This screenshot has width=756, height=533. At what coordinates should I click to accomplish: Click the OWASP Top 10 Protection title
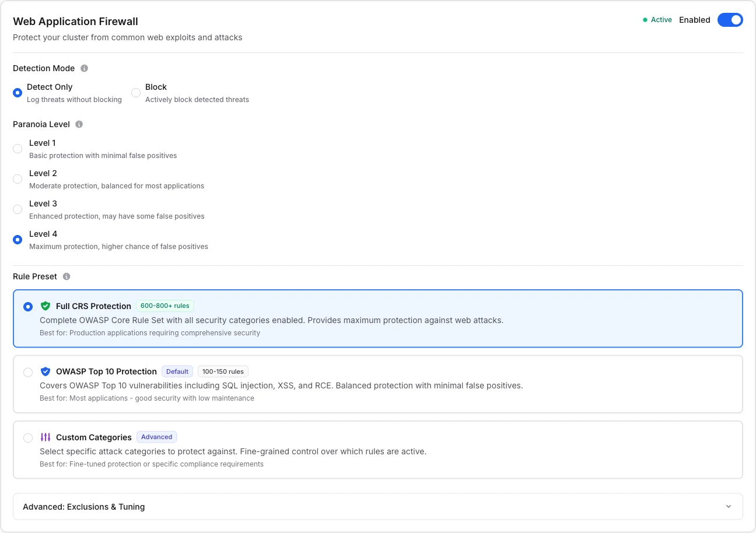point(106,371)
